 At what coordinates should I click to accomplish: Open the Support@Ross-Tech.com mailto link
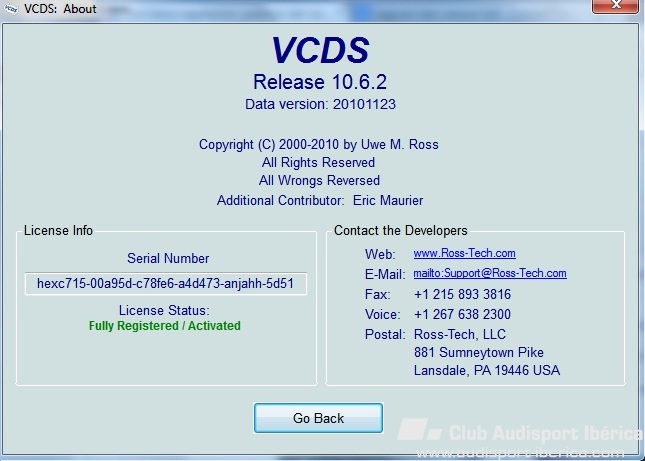pyautogui.click(x=490, y=273)
